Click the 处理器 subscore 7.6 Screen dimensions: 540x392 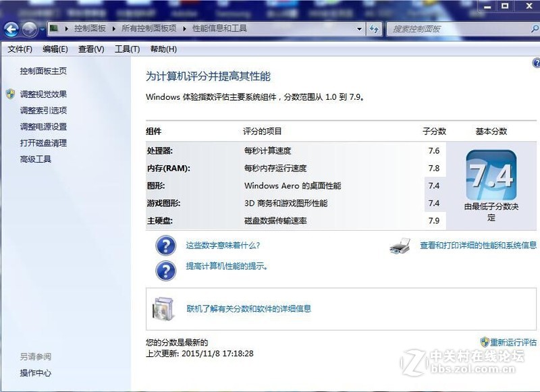pyautogui.click(x=434, y=150)
